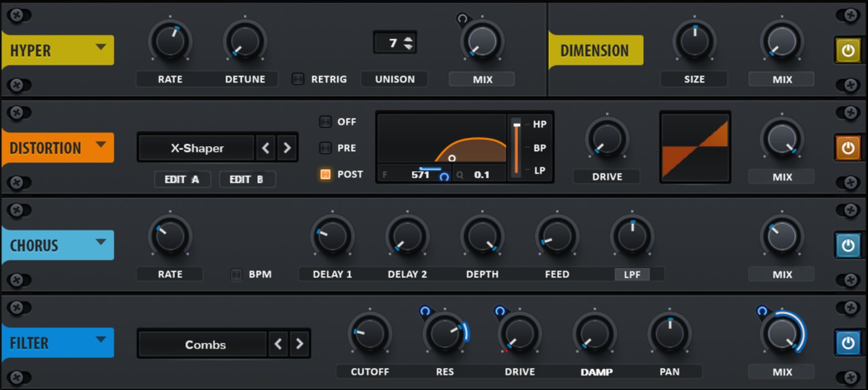Click the Chorus MIX knob
This screenshot has height=390, width=868.
pyautogui.click(x=782, y=236)
